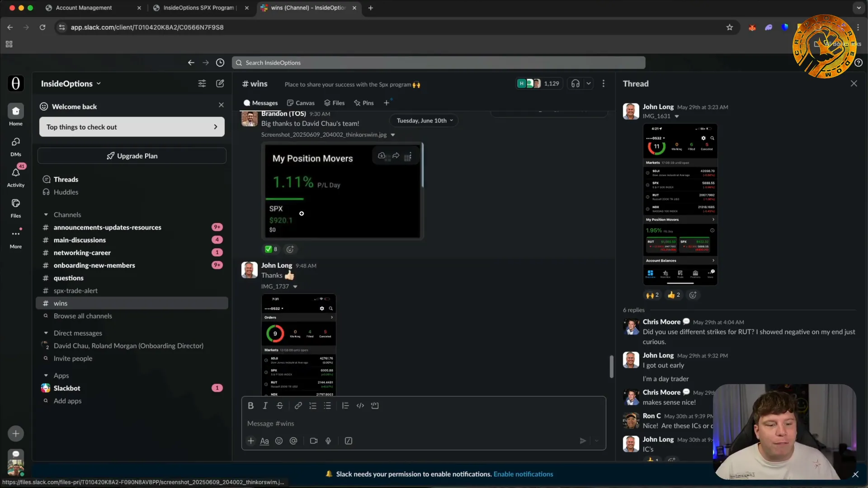Open the Tuesday, June 10th date dropdown
Image resolution: width=868 pixels, height=488 pixels.
pos(425,121)
